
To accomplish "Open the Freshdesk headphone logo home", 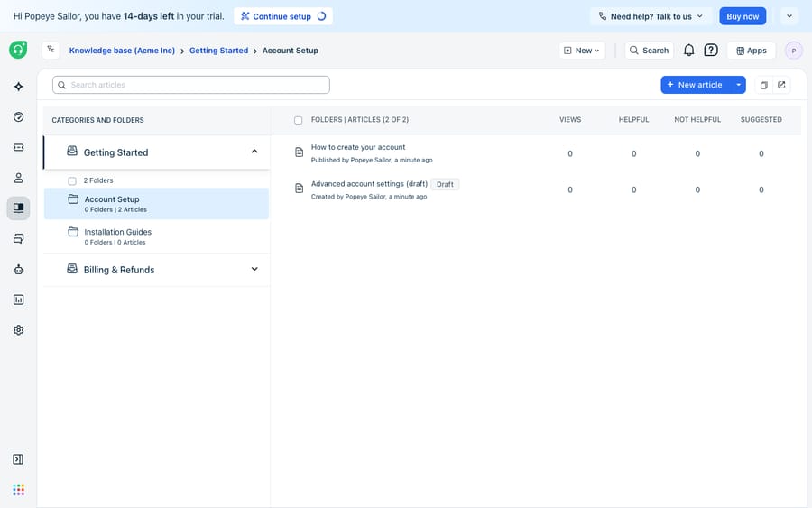I will [18, 50].
